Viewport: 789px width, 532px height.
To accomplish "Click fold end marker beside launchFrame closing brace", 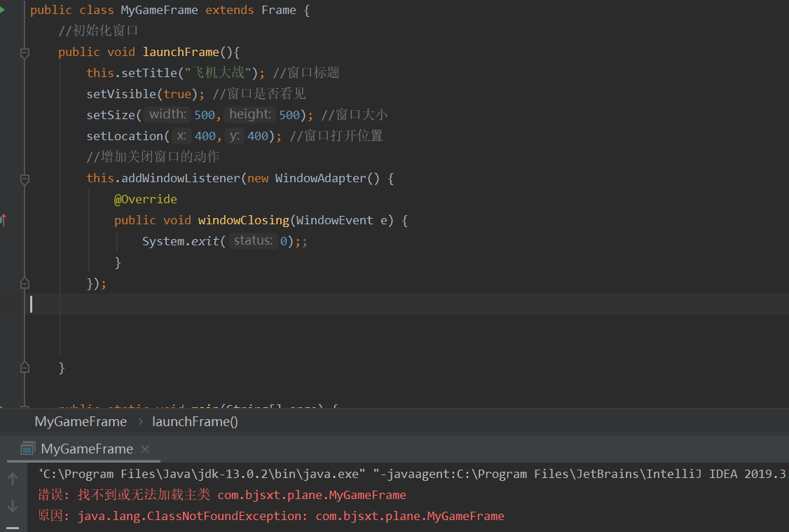I will pyautogui.click(x=25, y=368).
